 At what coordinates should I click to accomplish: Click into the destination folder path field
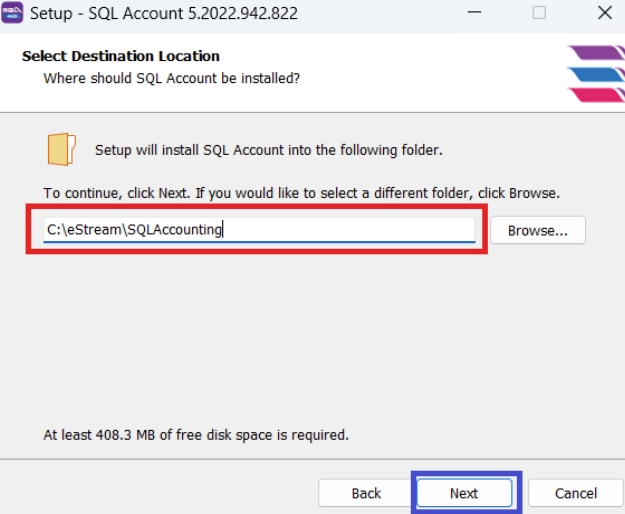[258, 229]
